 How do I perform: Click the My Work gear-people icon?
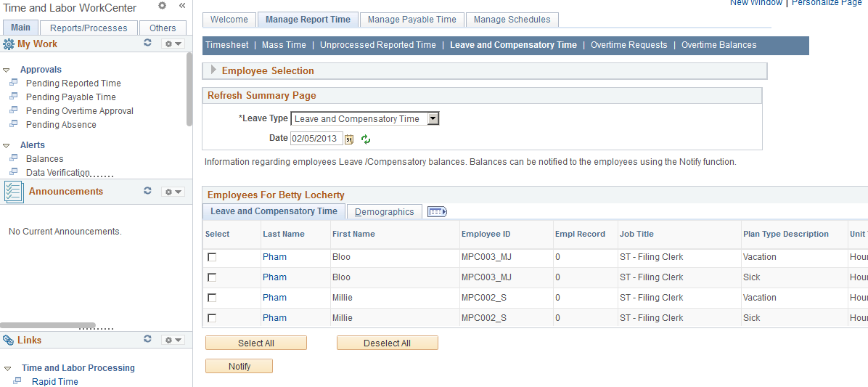click(9, 44)
